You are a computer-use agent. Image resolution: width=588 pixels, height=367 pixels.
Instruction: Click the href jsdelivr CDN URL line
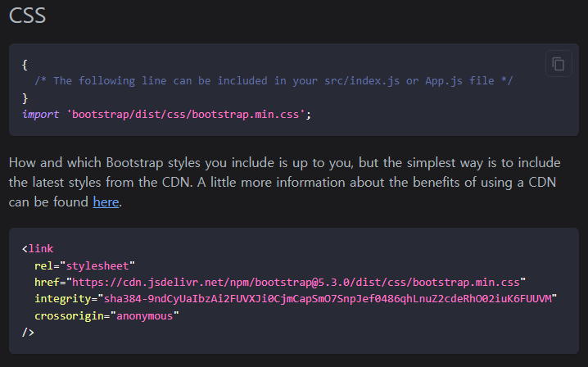[x=280, y=282]
